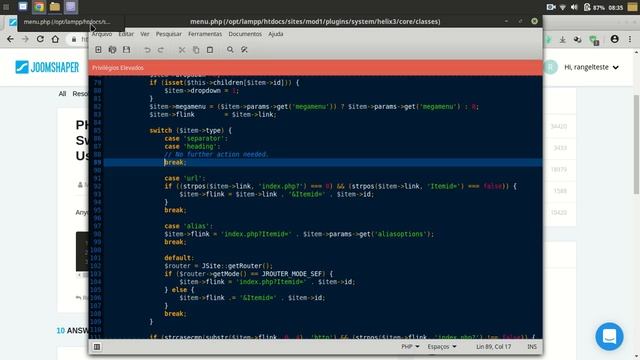640x360 pixels.
Task: Open the Pesquisar menu
Action: (169, 34)
